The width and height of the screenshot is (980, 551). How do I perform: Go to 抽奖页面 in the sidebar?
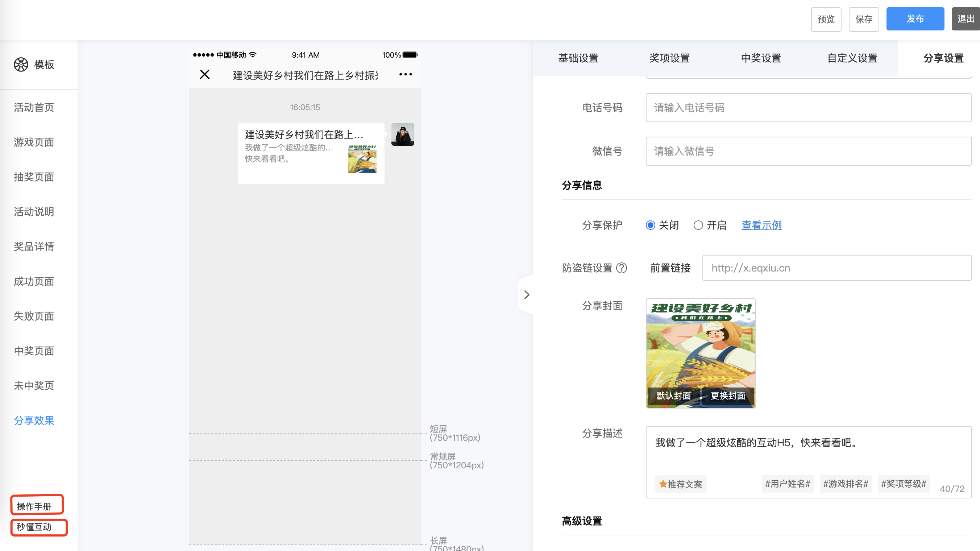[x=34, y=177]
